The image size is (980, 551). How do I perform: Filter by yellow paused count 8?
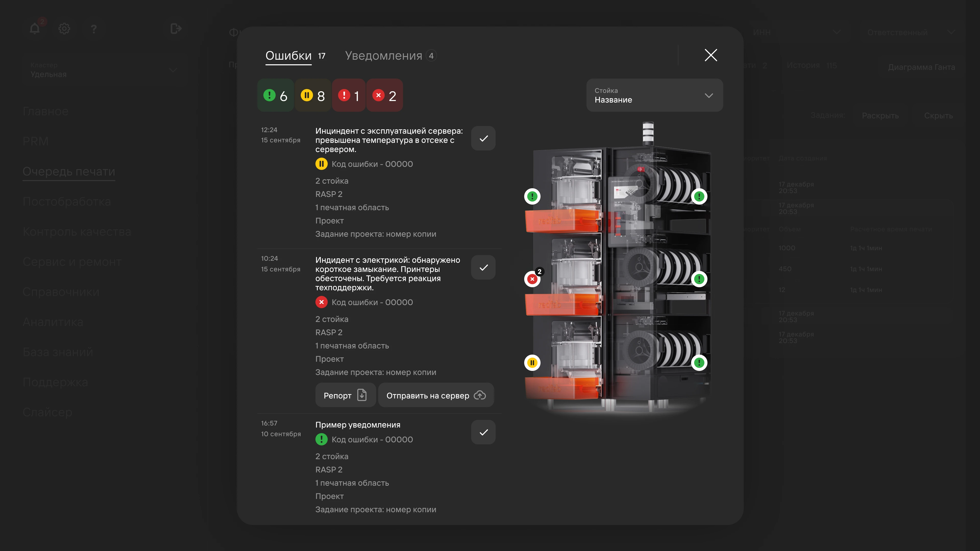313,95
